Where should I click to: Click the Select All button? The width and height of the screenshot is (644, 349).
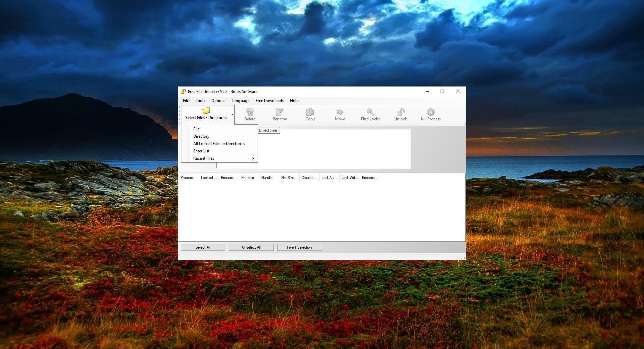pos(203,247)
